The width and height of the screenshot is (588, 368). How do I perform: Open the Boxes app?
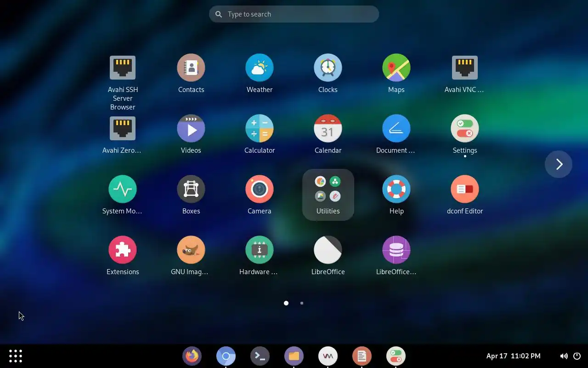(191, 189)
